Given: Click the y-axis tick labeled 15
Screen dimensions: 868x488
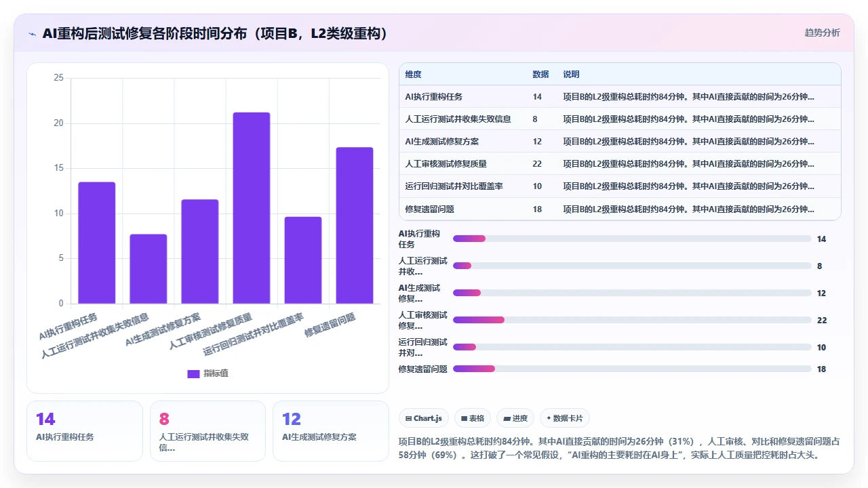Looking at the screenshot, I should pyautogui.click(x=58, y=168).
